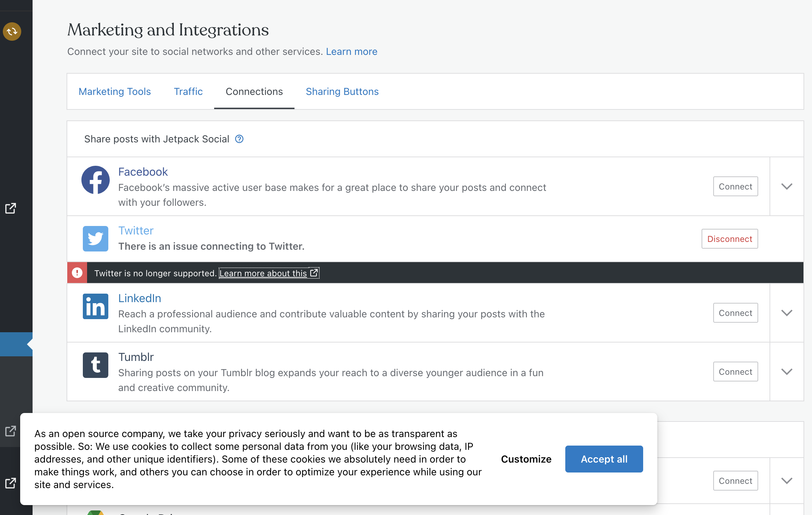Screen dimensions: 812x515
Task: Click 'Share posts with Jetpack Social' heading
Action: (x=156, y=139)
